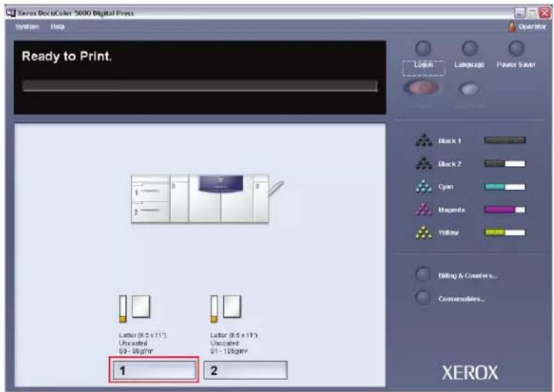Click Tray 1 paper sheet icon

(x=141, y=306)
